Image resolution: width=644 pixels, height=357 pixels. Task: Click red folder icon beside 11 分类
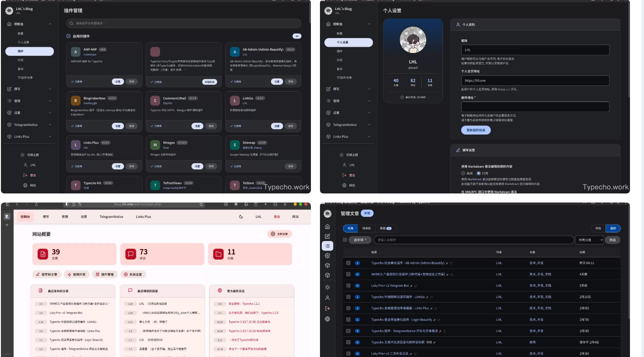coord(218,254)
